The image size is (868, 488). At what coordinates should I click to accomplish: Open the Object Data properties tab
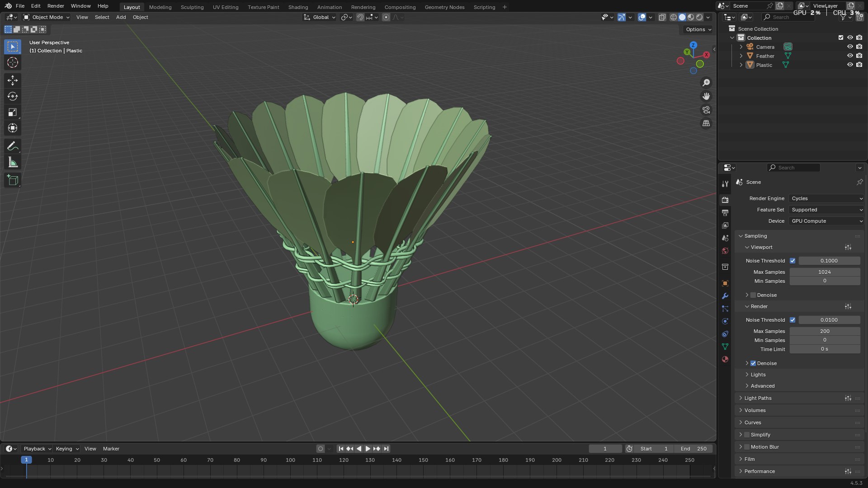[x=725, y=347]
